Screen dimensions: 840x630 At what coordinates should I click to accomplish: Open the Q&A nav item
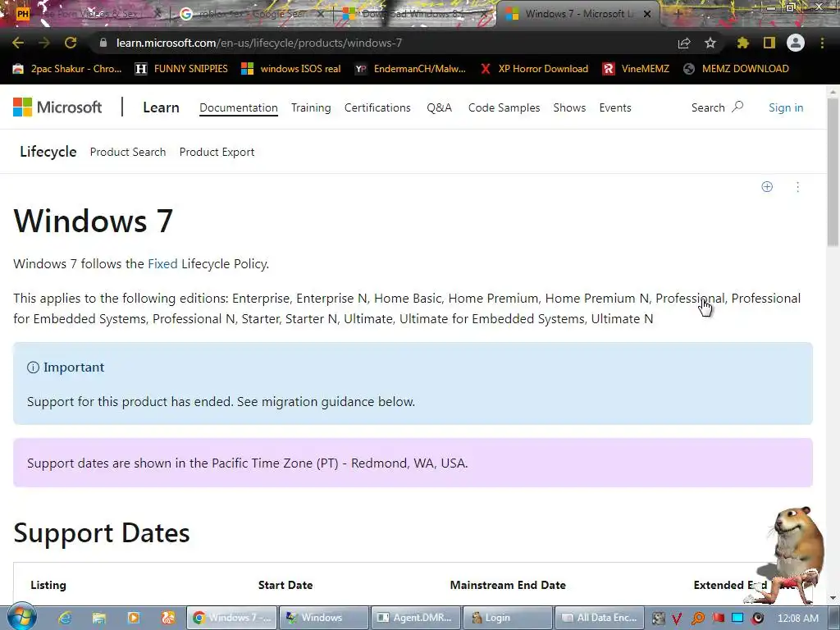pos(440,107)
